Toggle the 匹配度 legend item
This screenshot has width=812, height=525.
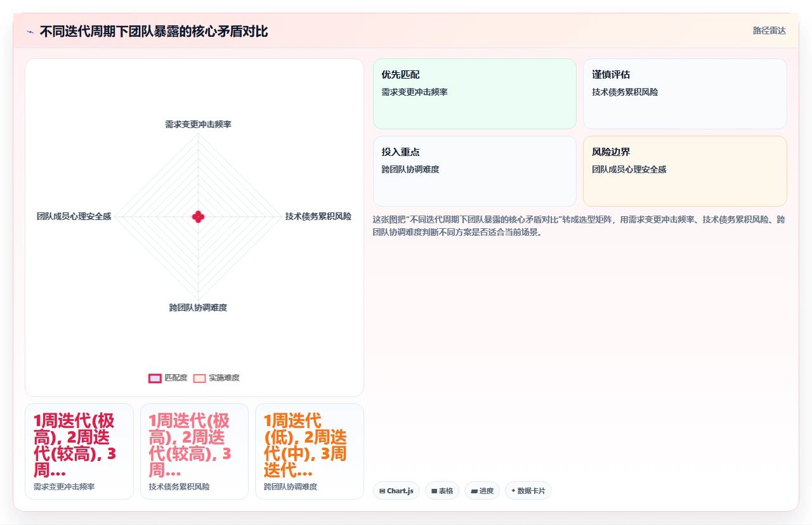[168, 378]
